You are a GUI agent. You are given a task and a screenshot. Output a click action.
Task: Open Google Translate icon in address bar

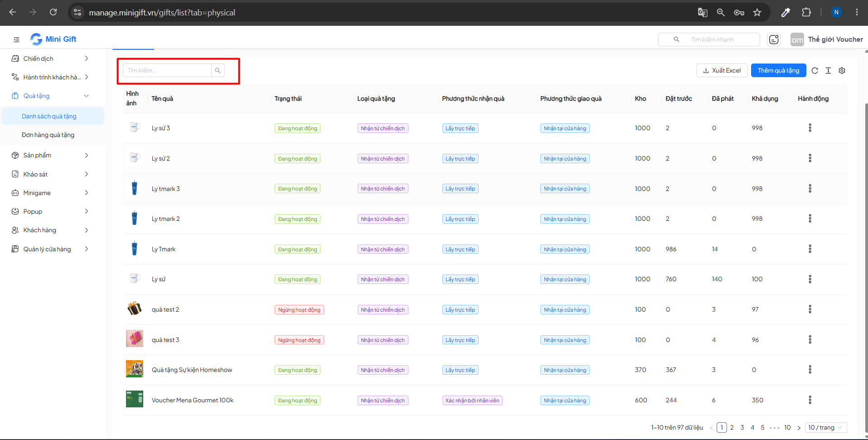[703, 12]
